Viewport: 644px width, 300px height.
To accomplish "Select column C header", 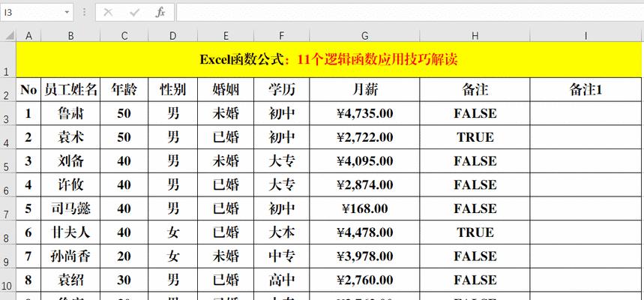I will pos(124,36).
